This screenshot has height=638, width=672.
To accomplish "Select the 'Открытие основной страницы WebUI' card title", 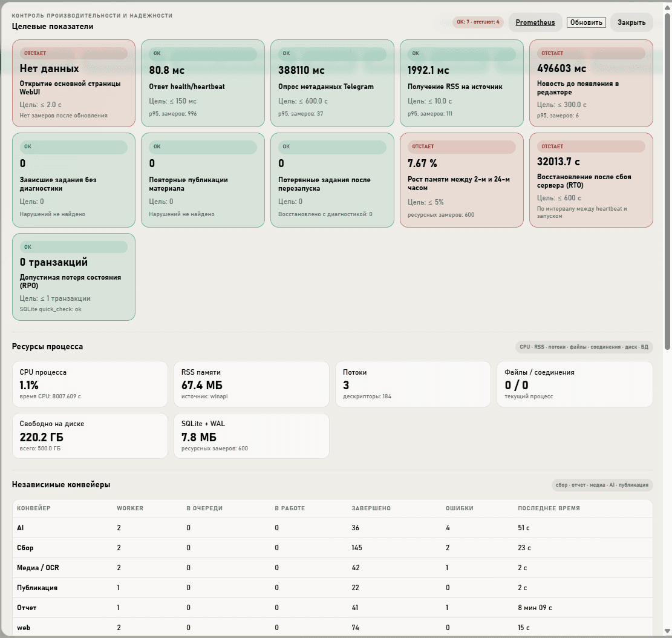I will point(70,87).
